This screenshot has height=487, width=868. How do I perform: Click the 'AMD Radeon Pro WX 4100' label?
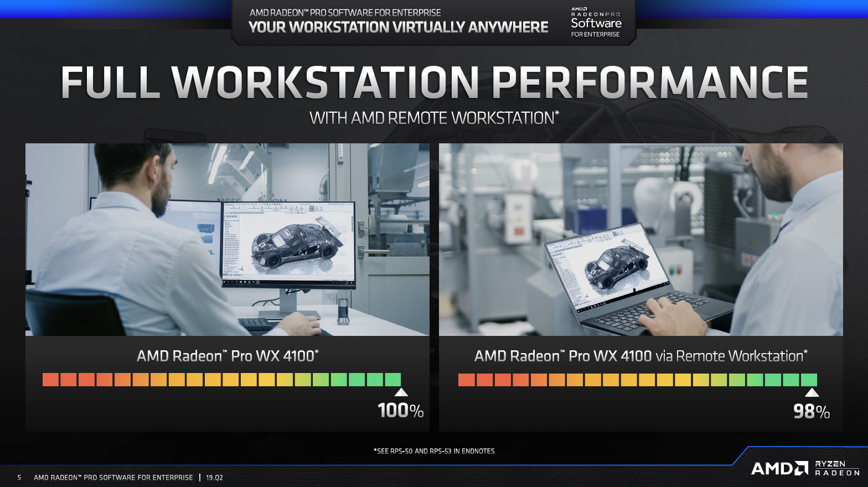click(x=228, y=356)
